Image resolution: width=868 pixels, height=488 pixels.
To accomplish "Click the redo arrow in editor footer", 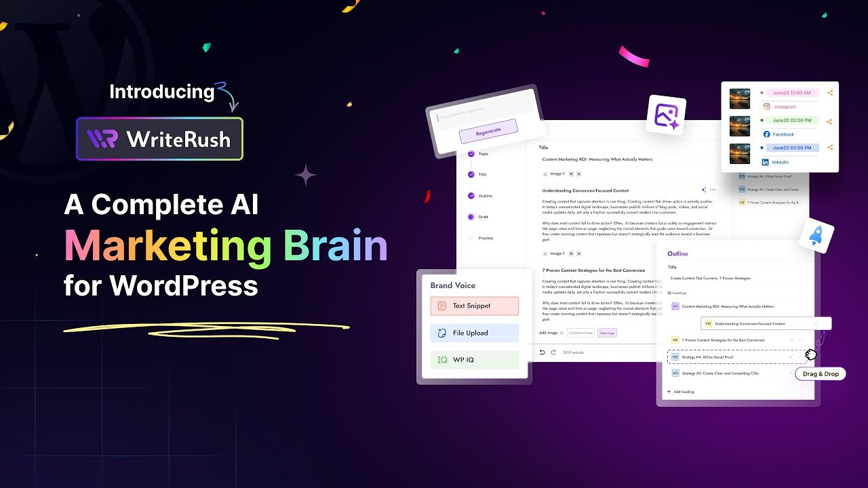I will click(x=553, y=352).
